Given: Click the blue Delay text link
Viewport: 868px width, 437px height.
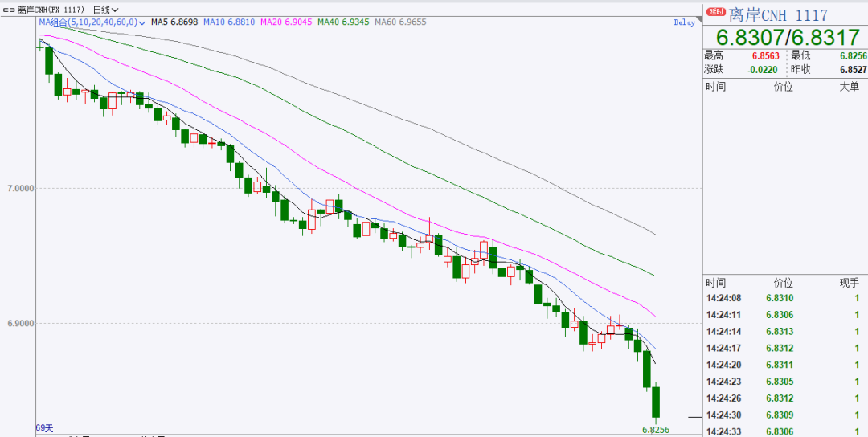Looking at the screenshot, I should (x=684, y=22).
